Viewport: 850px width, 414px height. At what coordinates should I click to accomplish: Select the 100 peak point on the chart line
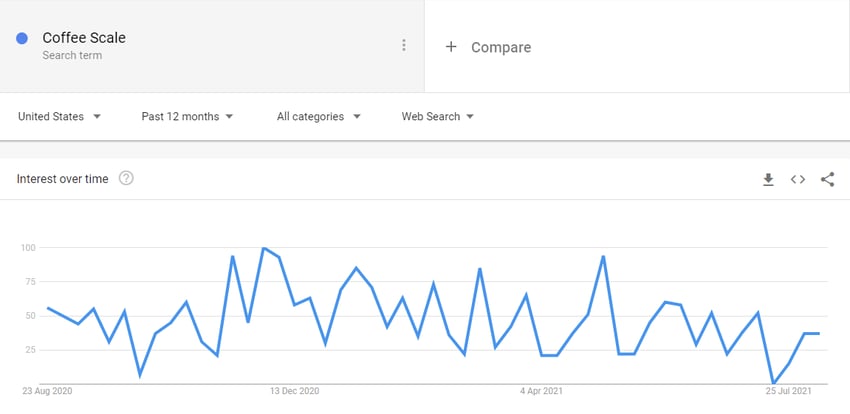(263, 248)
